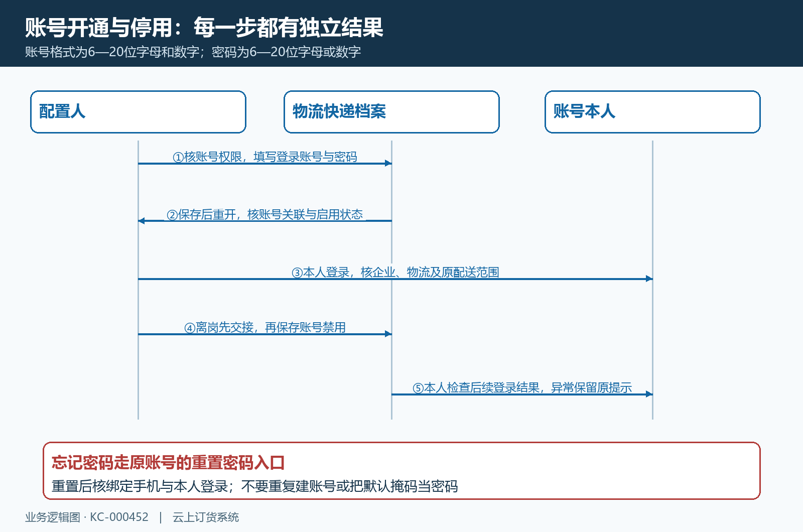This screenshot has width=803, height=532.
Task: Click step ①核账号权限，填写登录账号与密码
Action: 265,157
